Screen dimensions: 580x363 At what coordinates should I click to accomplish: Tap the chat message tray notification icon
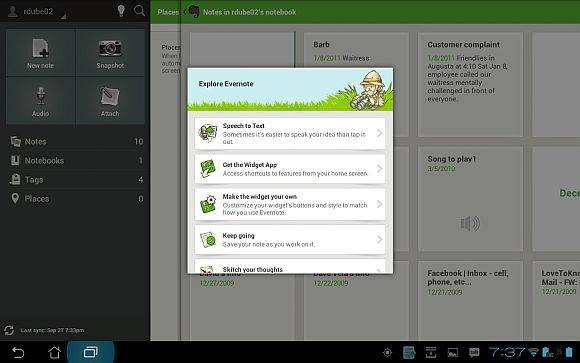coord(474,352)
